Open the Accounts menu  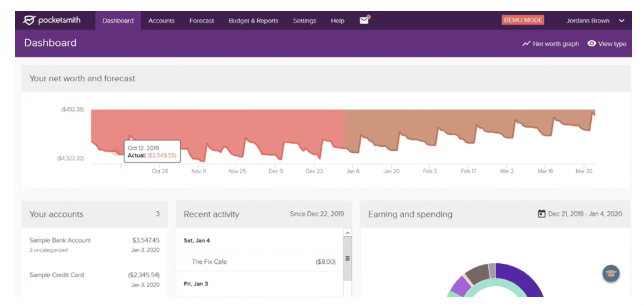coord(161,21)
